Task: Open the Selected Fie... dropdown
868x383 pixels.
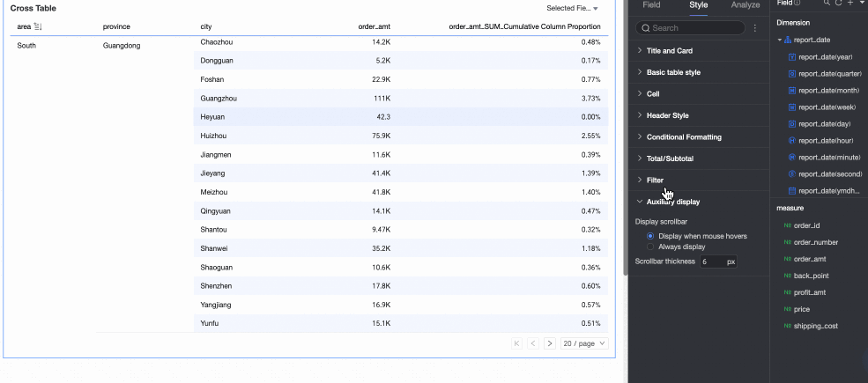Action: click(x=573, y=8)
